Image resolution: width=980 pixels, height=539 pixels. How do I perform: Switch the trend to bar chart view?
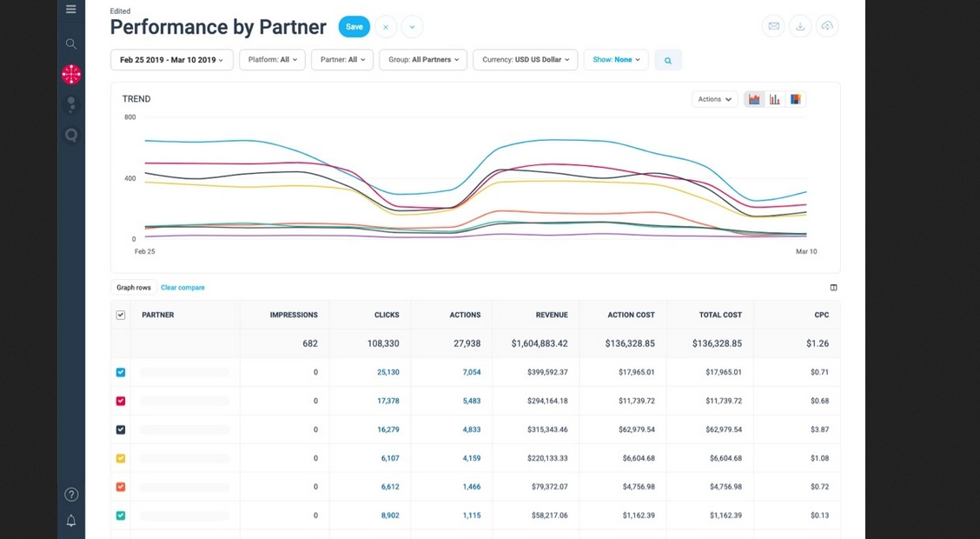774,99
